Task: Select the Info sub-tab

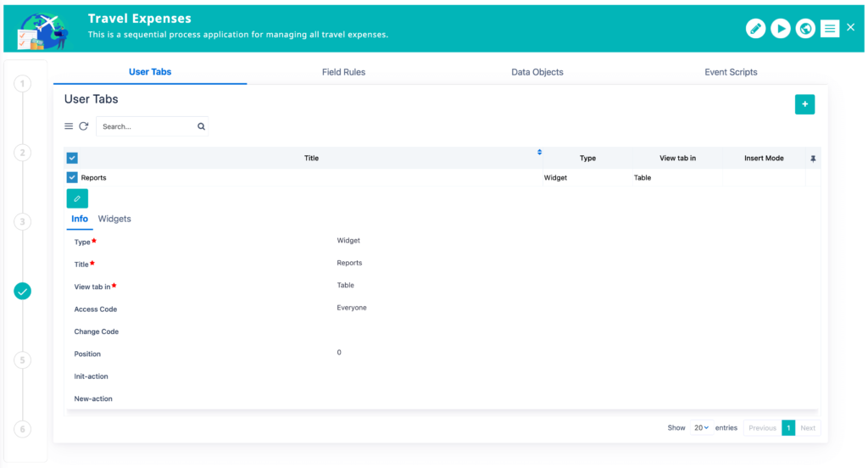Action: 80,219
